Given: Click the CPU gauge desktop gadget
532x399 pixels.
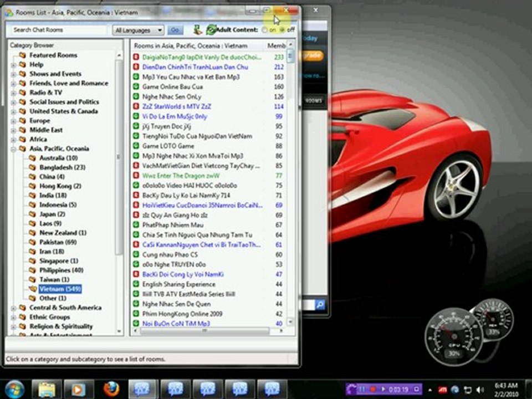Looking at the screenshot, I should click(x=454, y=337).
